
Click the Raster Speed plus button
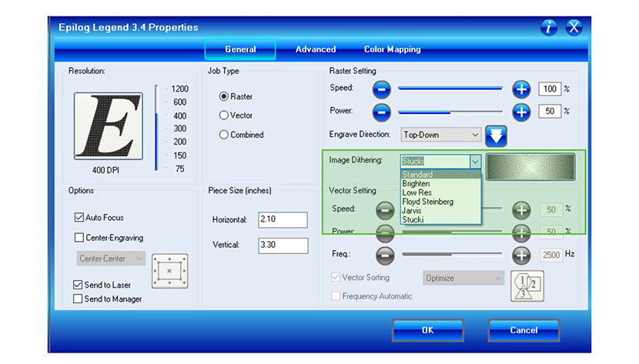pyautogui.click(x=522, y=89)
